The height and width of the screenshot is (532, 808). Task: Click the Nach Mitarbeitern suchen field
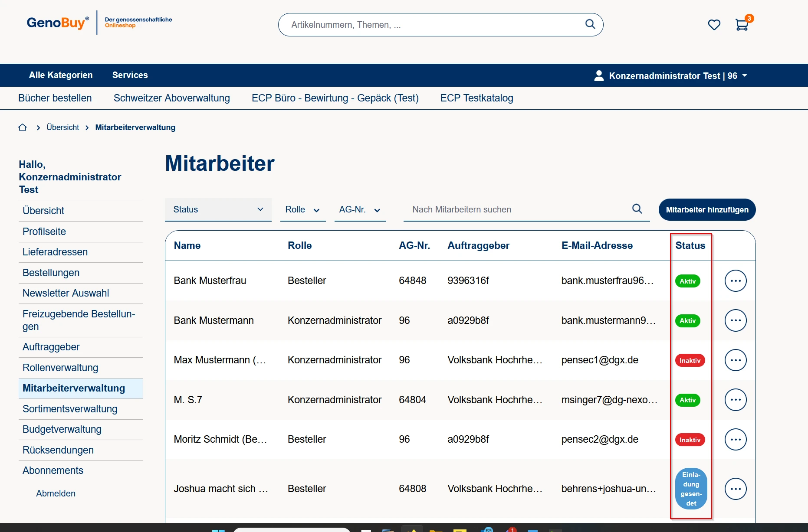pos(516,210)
